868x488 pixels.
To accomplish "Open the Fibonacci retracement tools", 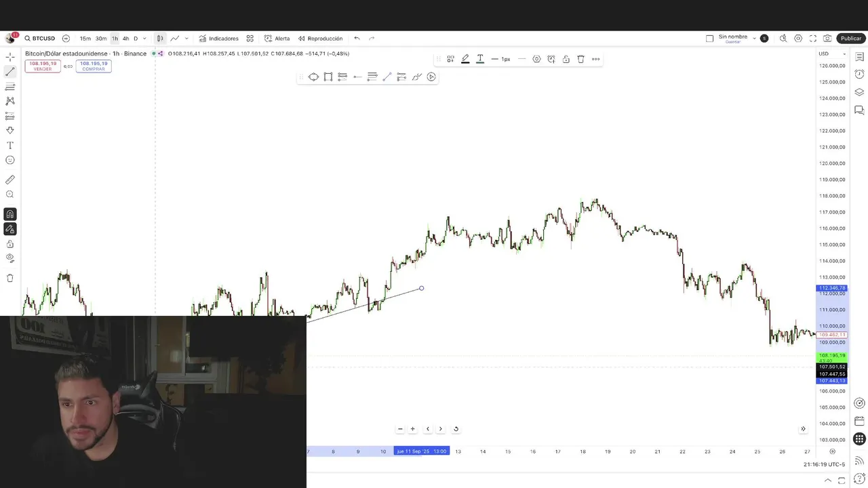I will tap(10, 87).
